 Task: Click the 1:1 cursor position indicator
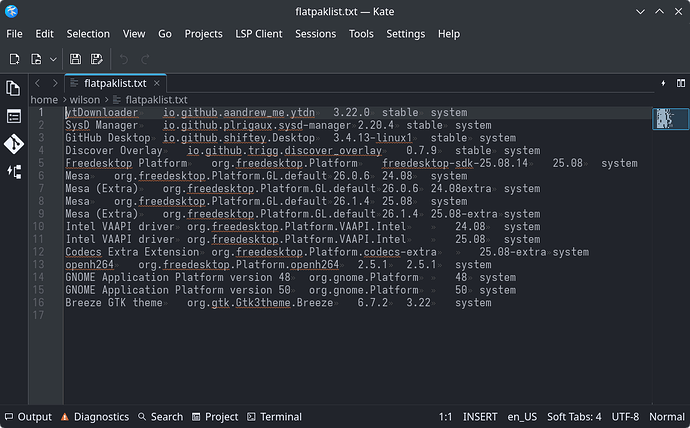point(445,417)
